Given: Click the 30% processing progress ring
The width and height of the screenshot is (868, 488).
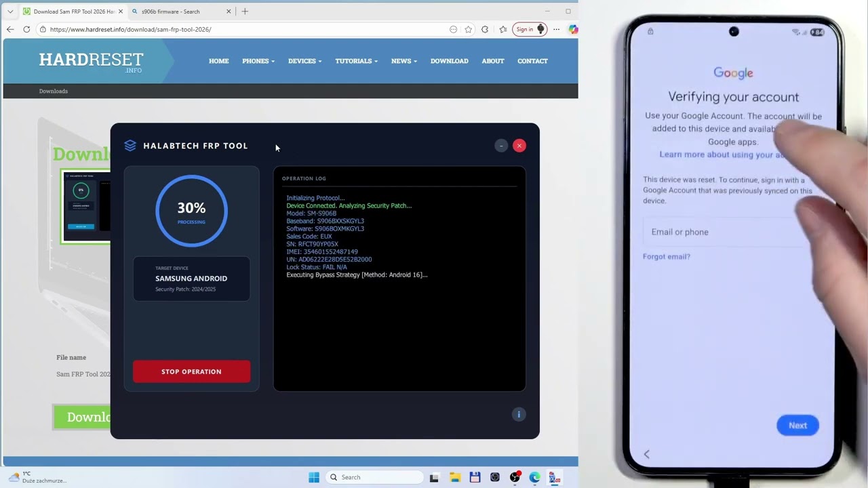Looking at the screenshot, I should 191,211.
